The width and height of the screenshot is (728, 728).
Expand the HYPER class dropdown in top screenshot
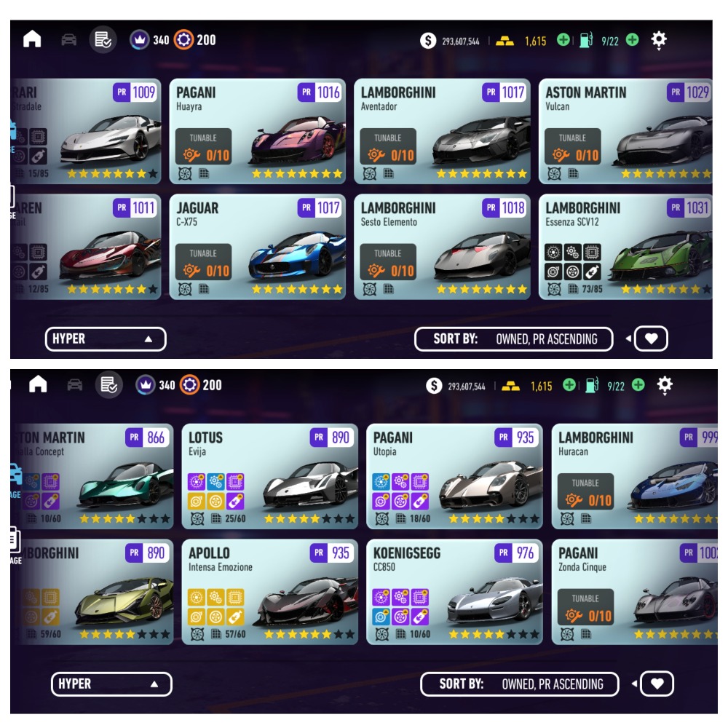tap(106, 339)
